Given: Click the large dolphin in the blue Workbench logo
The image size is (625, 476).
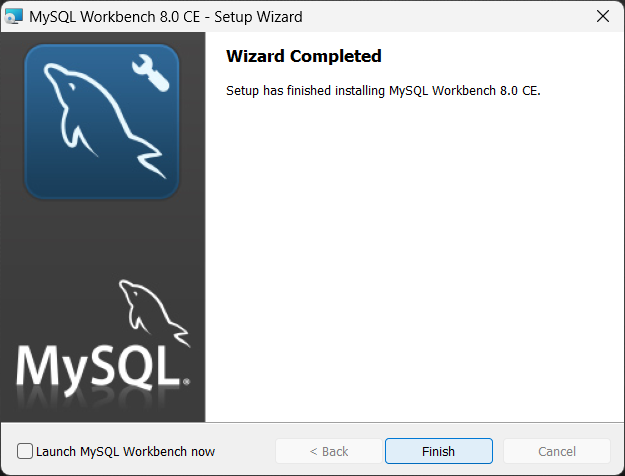Looking at the screenshot, I should click(105, 121).
